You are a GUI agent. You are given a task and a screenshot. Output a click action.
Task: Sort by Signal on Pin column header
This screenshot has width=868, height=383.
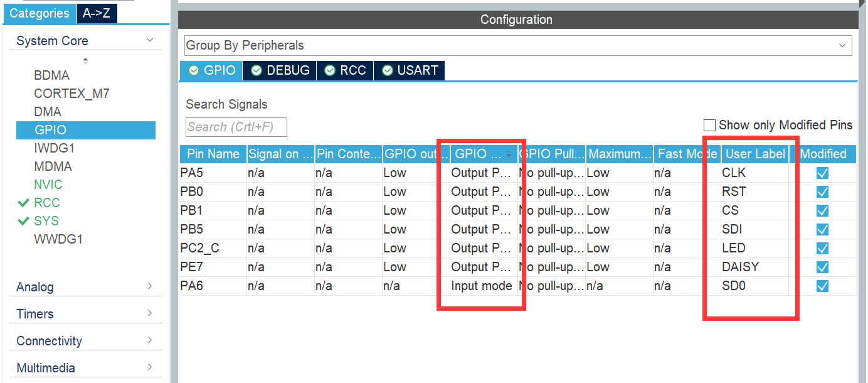[x=280, y=154]
